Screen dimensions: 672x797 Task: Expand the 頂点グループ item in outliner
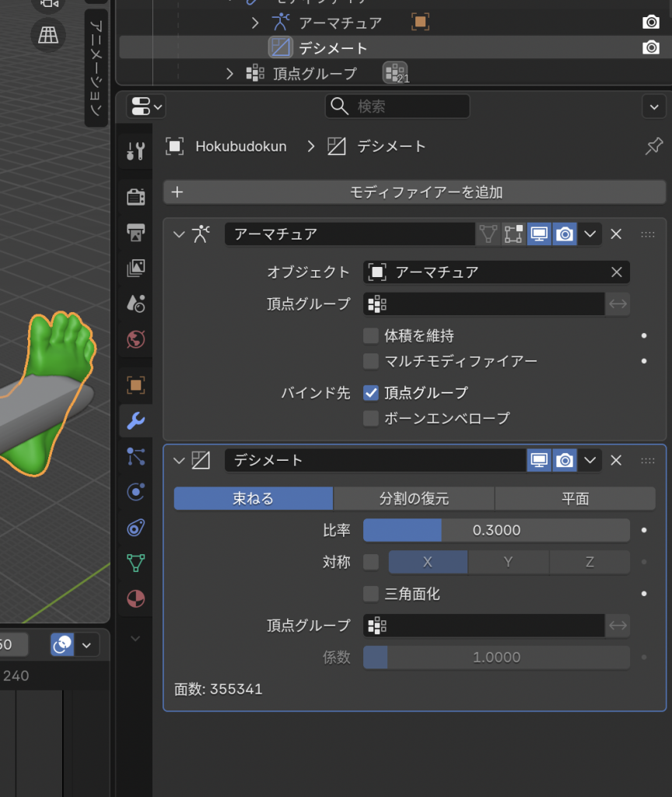[x=229, y=74]
